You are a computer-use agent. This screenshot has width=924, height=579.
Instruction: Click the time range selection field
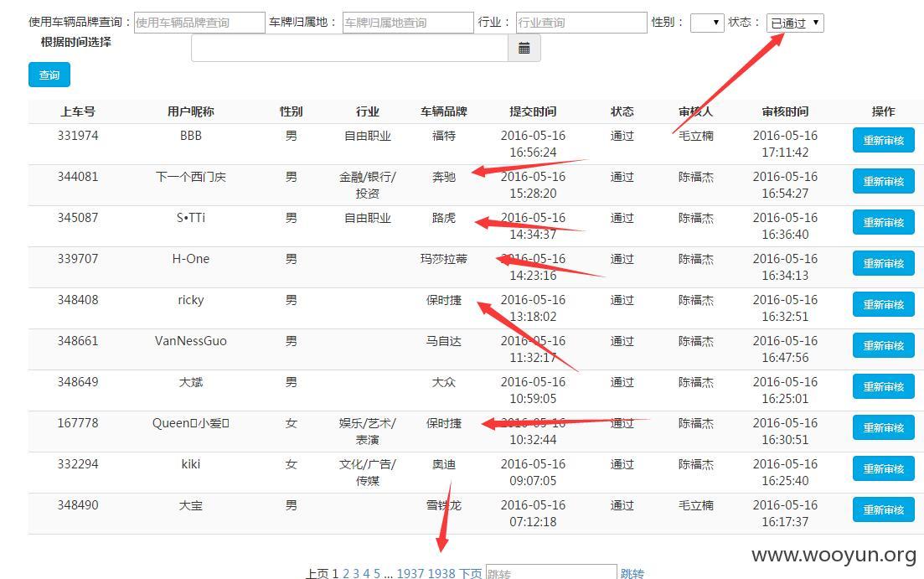(349, 49)
